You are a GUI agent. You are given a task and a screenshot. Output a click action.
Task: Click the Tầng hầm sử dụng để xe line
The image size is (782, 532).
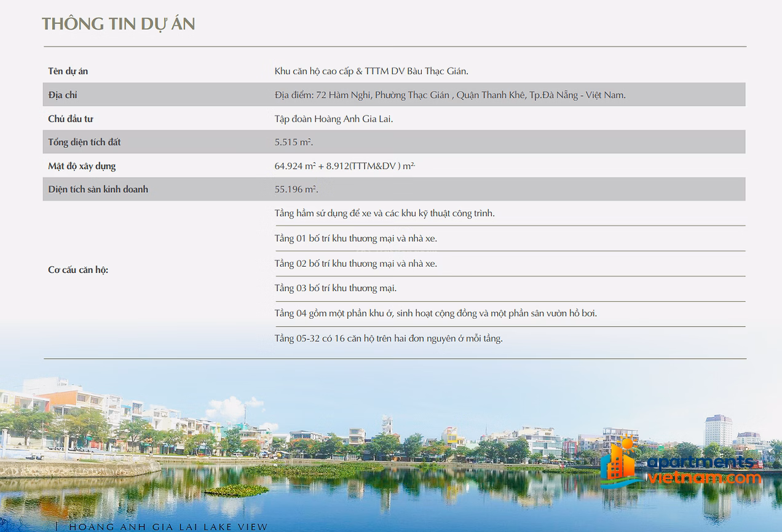[384, 214]
